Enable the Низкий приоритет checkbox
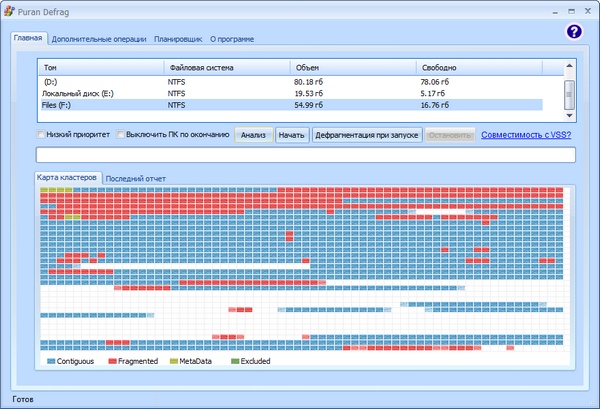 pyautogui.click(x=42, y=134)
